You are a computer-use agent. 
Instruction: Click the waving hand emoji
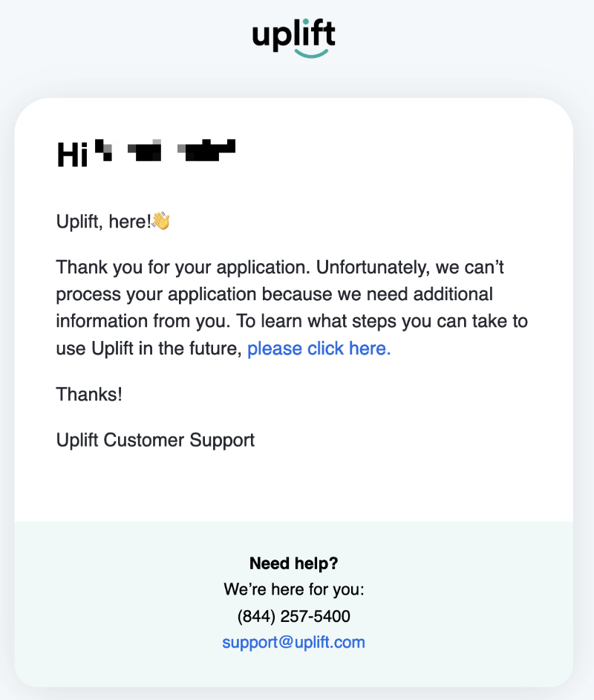[161, 221]
